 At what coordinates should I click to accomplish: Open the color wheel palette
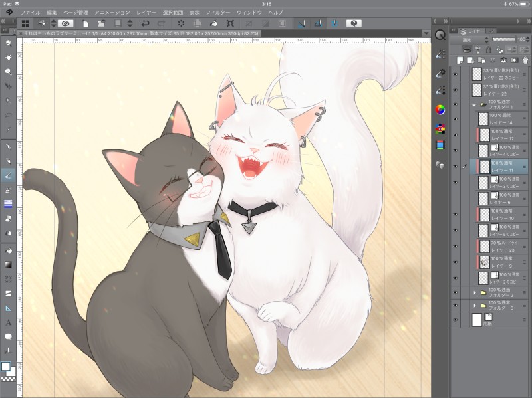coord(440,110)
